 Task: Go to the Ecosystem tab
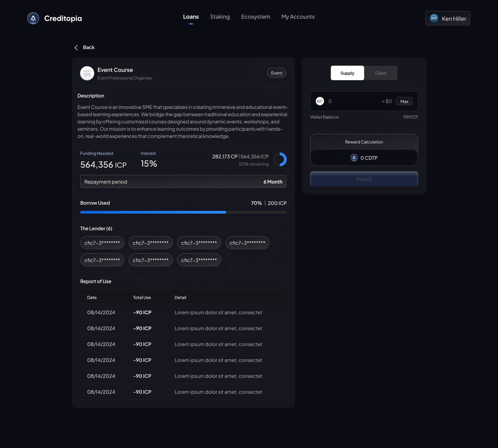[x=256, y=17]
